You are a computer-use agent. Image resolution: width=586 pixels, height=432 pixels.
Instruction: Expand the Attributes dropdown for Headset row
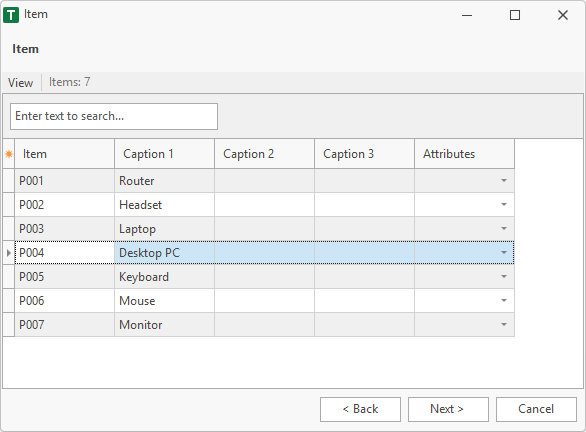(x=504, y=205)
